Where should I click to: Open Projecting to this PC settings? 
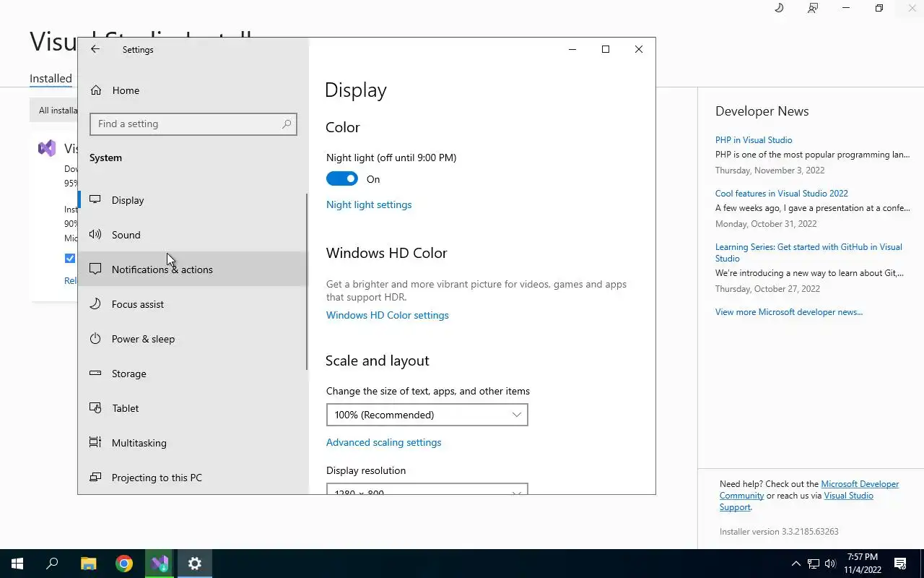[193, 477]
